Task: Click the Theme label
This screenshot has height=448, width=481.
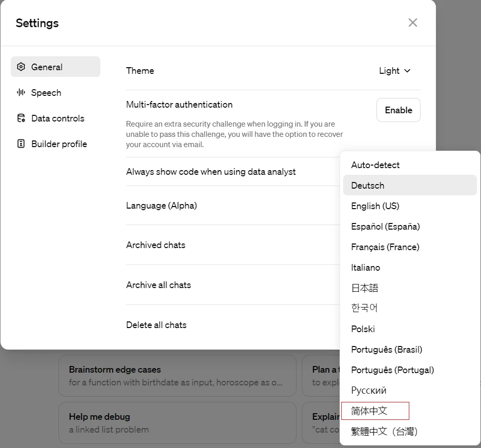Action: [x=140, y=71]
